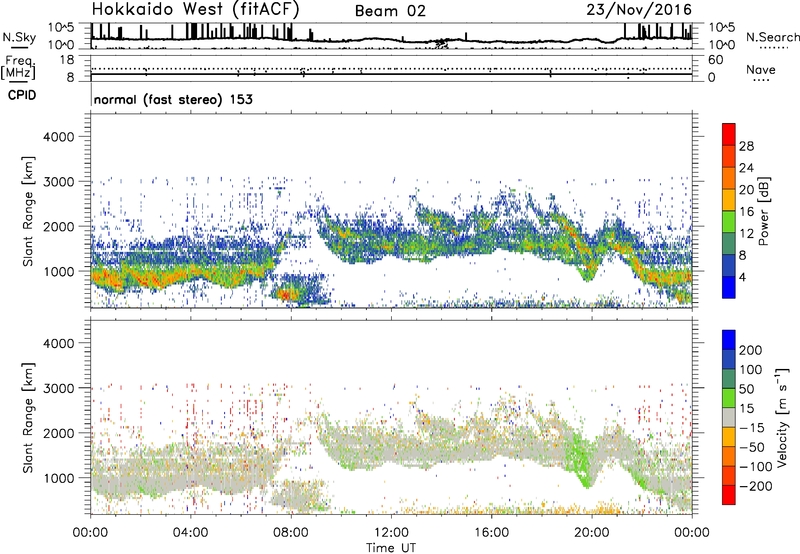Click the 'normal (fast stereo) 153' text
The image size is (800, 554).
pyautogui.click(x=173, y=99)
